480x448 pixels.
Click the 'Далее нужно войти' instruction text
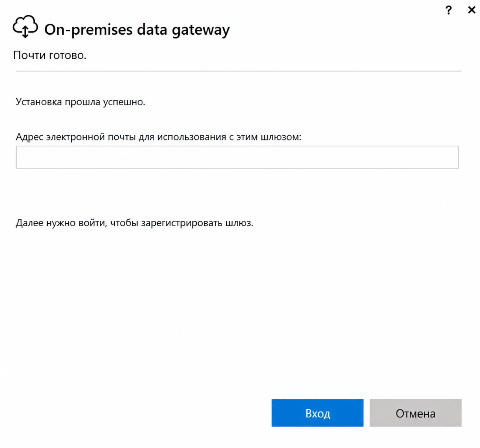[x=134, y=223]
